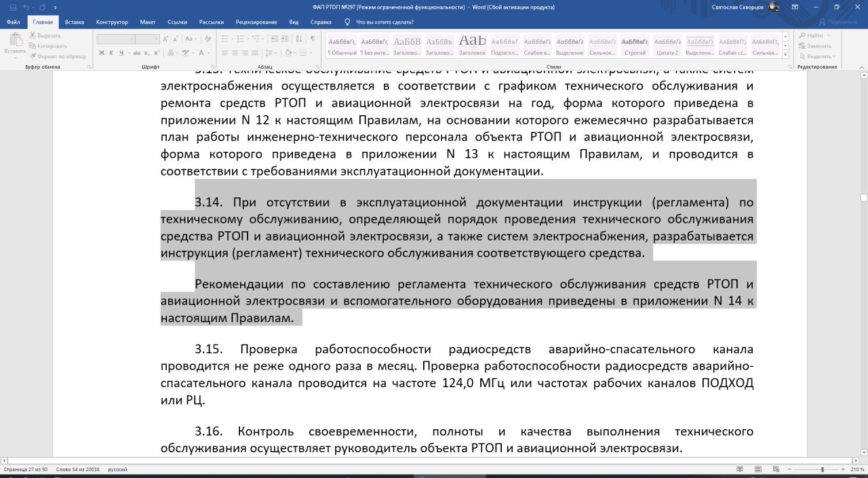Toggle the show paragraph marks ¶ icon
Viewport: 868px width, 478px height.
(x=313, y=39)
